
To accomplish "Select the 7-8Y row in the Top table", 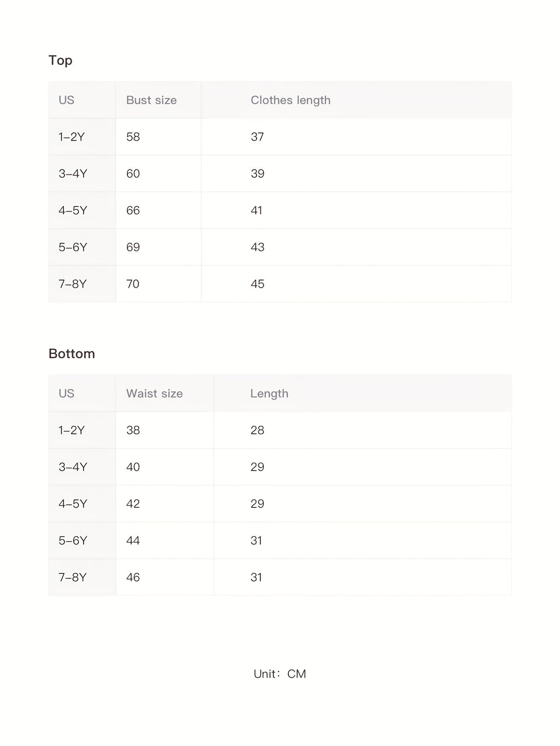I will pyautogui.click(x=72, y=284).
